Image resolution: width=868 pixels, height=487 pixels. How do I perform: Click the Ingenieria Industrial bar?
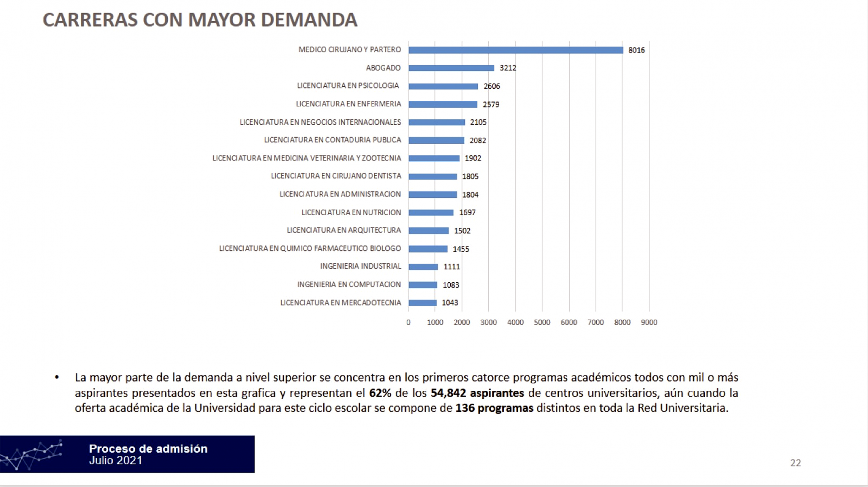pos(424,267)
